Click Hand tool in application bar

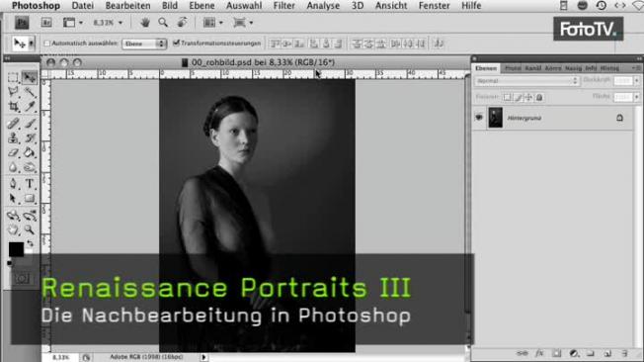point(145,23)
